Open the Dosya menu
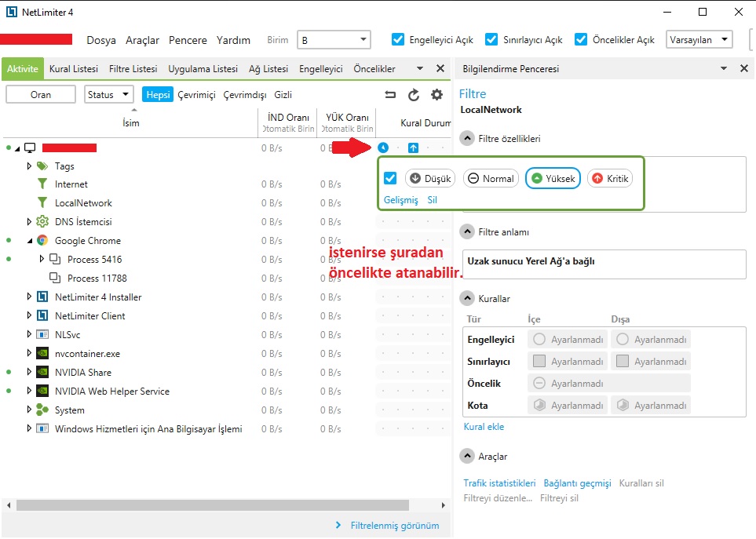Viewport: 756px width, 539px height. 101,40
